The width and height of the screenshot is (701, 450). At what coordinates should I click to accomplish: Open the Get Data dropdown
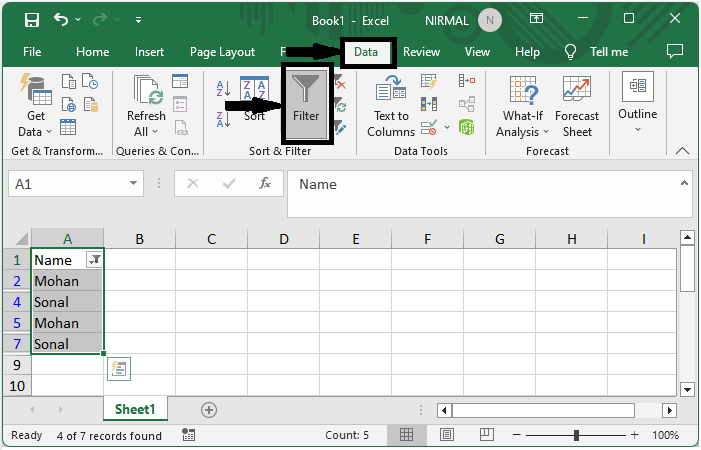[x=35, y=106]
